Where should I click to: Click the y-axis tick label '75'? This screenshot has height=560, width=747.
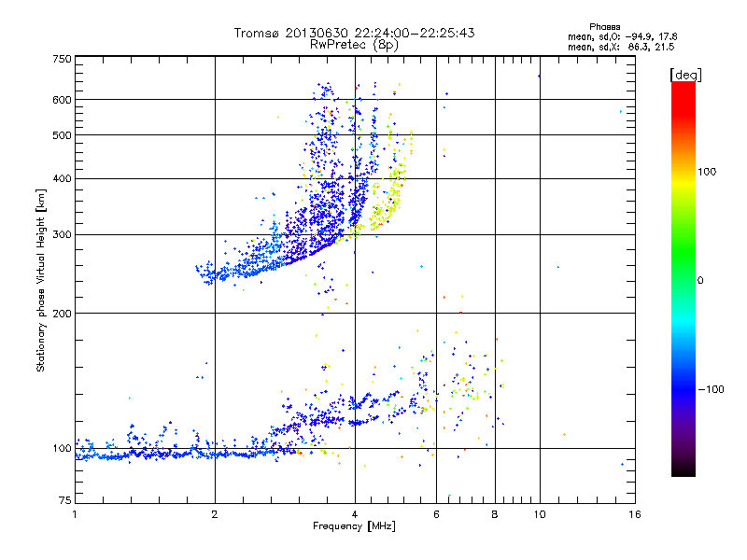click(65, 500)
